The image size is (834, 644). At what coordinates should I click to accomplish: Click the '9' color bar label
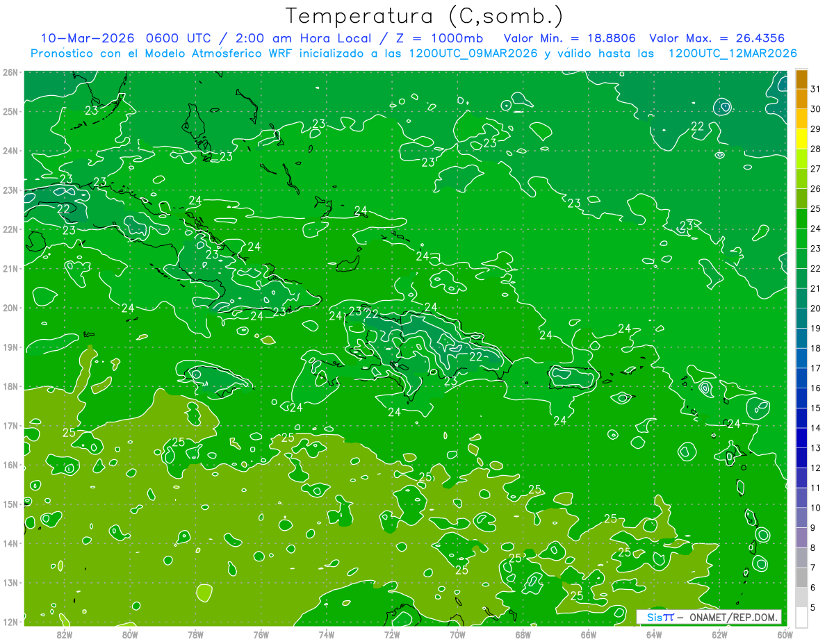pos(814,528)
